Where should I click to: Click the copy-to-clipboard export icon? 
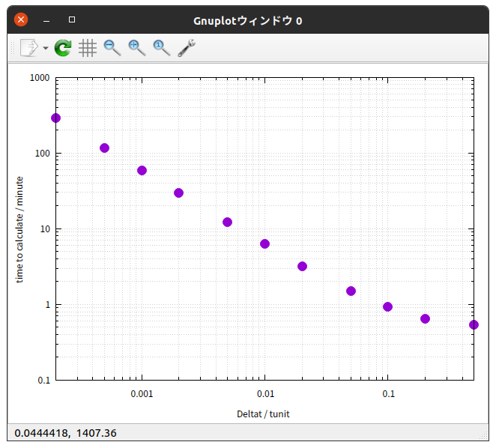coord(28,48)
